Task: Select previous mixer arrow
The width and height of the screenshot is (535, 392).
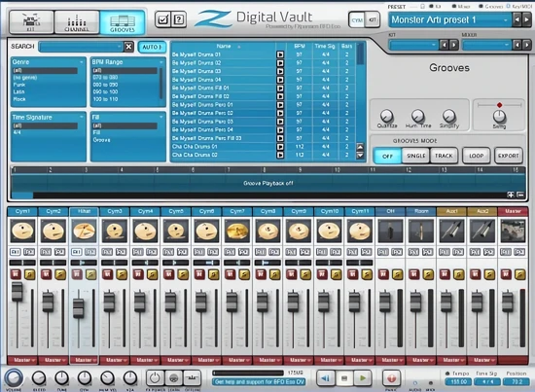Action: [x=517, y=45]
